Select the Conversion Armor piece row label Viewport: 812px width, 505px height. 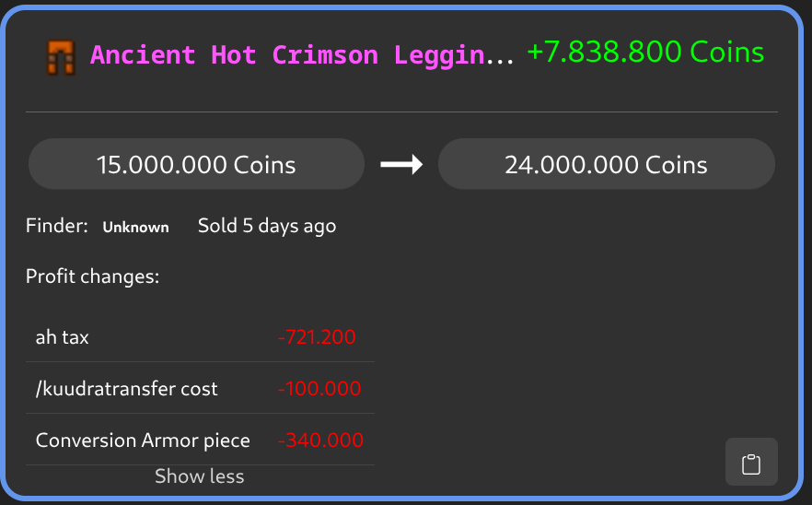tap(143, 440)
